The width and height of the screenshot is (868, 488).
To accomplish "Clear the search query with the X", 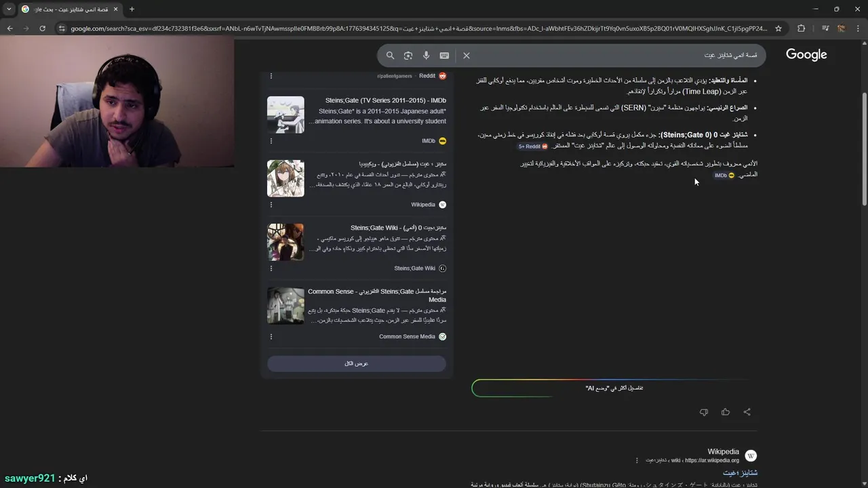I will (x=467, y=56).
